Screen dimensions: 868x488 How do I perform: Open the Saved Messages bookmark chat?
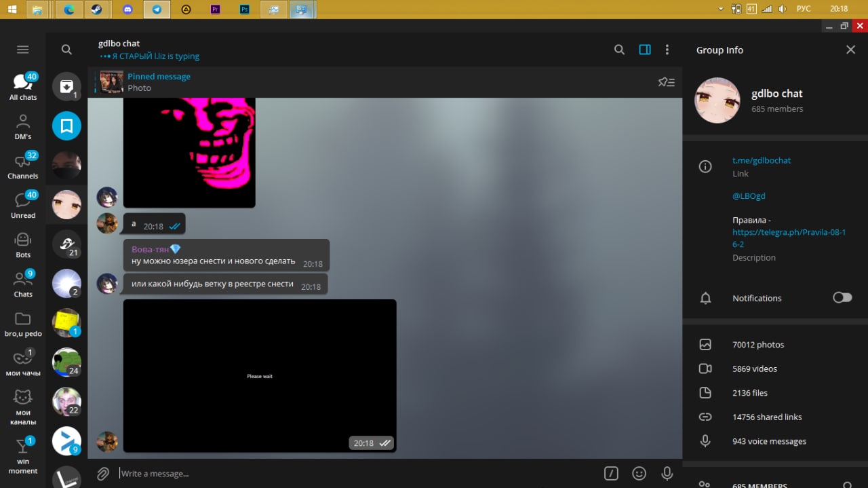66,126
